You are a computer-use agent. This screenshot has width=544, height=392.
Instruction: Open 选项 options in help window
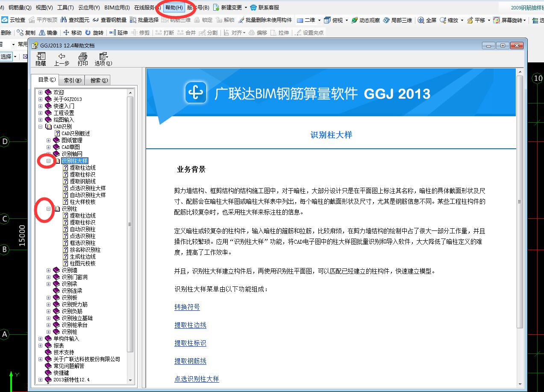click(x=103, y=59)
